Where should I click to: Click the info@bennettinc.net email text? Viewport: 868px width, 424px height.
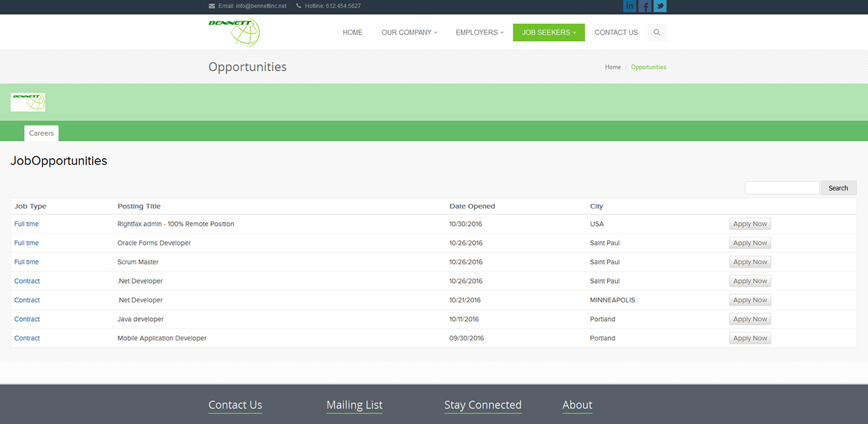[x=261, y=6]
